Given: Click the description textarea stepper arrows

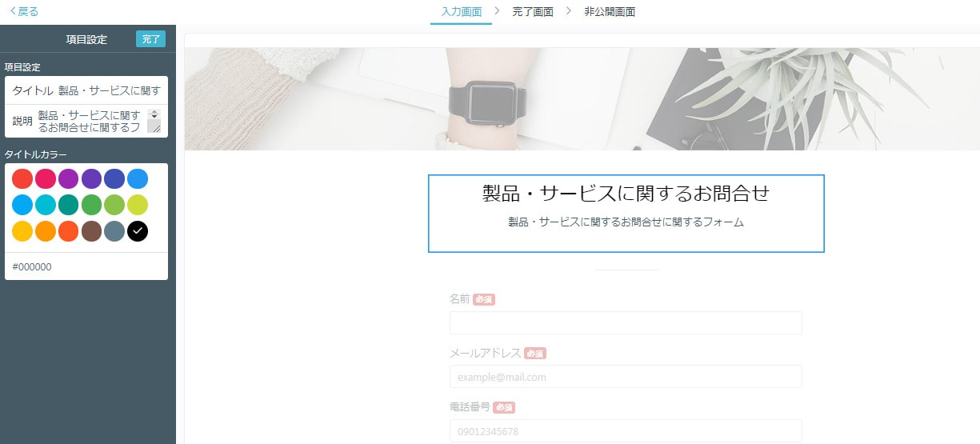Looking at the screenshot, I should pyautogui.click(x=154, y=114).
